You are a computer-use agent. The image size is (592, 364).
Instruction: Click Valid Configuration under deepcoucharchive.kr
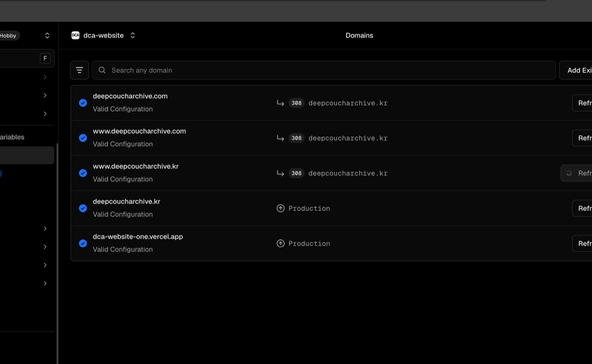(x=123, y=214)
